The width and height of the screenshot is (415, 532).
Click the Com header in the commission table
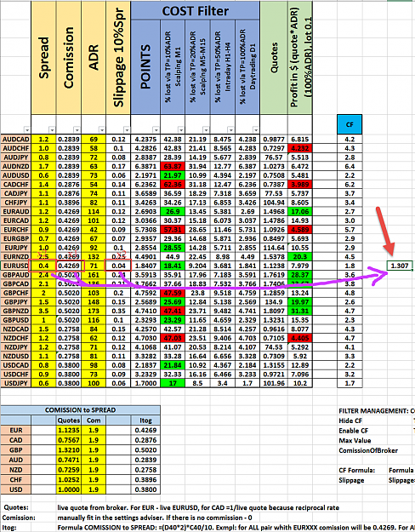(x=94, y=420)
